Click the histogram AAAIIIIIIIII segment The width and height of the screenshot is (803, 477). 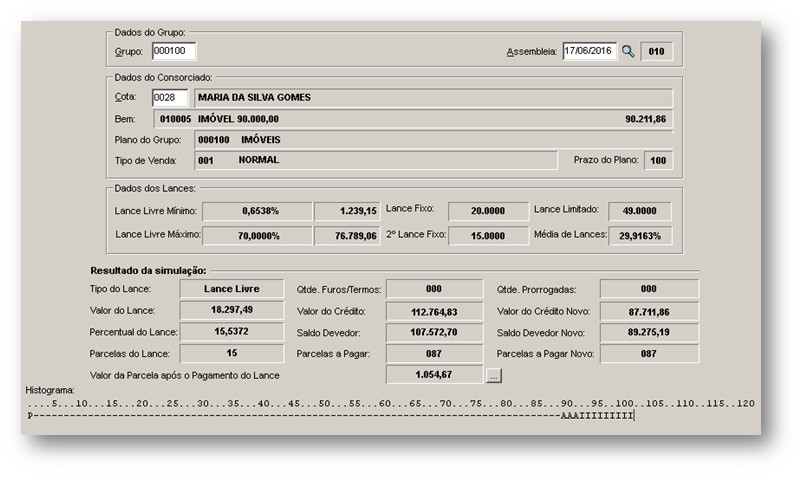point(597,416)
